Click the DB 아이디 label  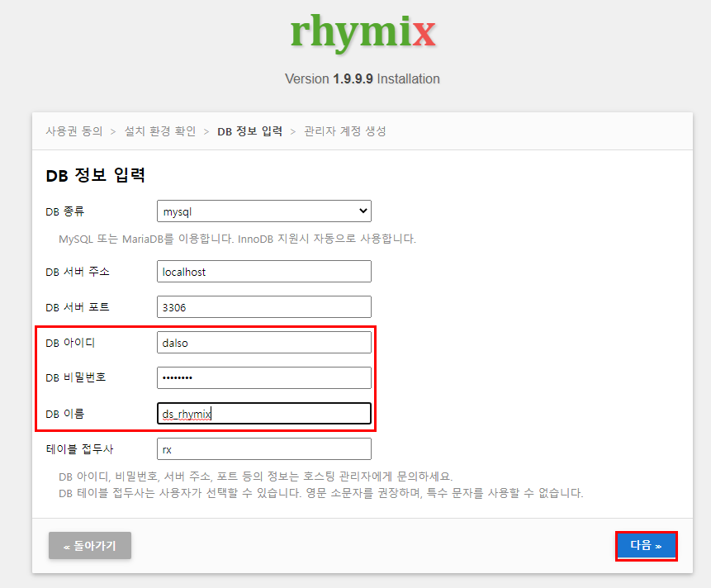tap(70, 342)
